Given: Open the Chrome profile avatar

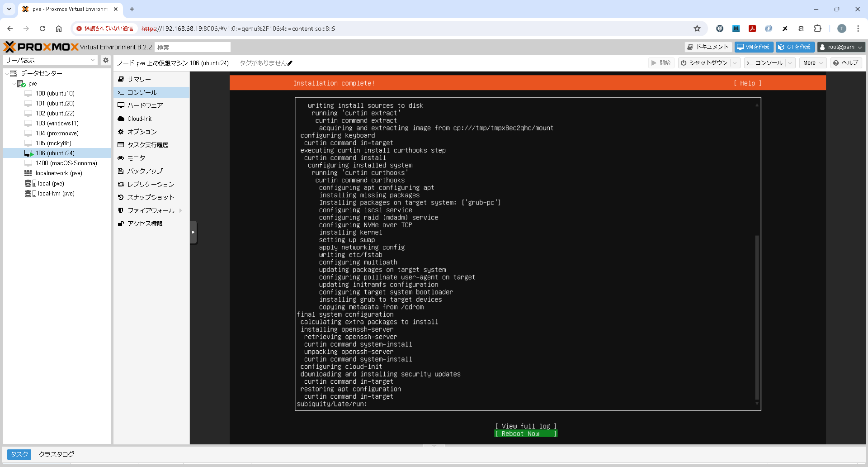Looking at the screenshot, I should pos(842,29).
